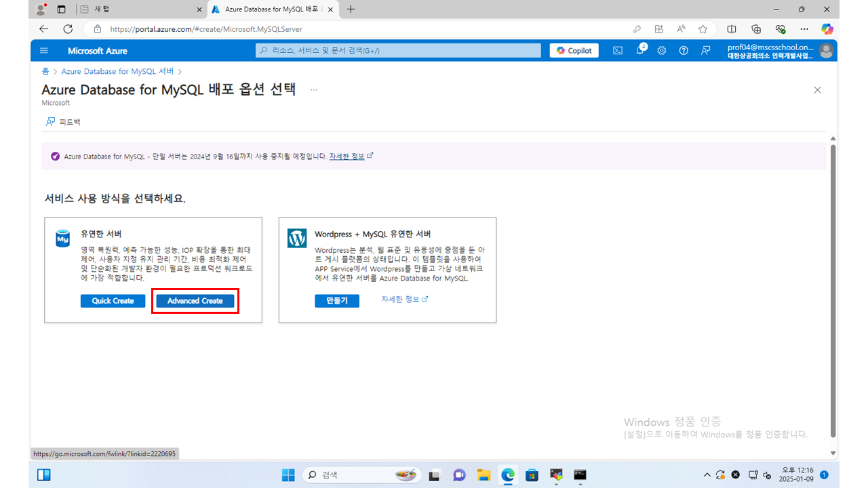This screenshot has height=488, width=868.
Task: Open the Azure portal hamburger menu
Action: [x=44, y=51]
